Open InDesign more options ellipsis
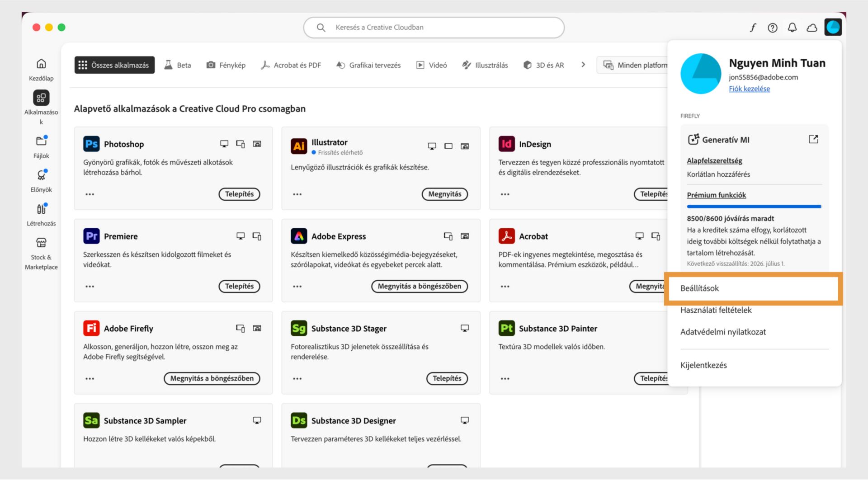The width and height of the screenshot is (868, 480). pyautogui.click(x=505, y=194)
